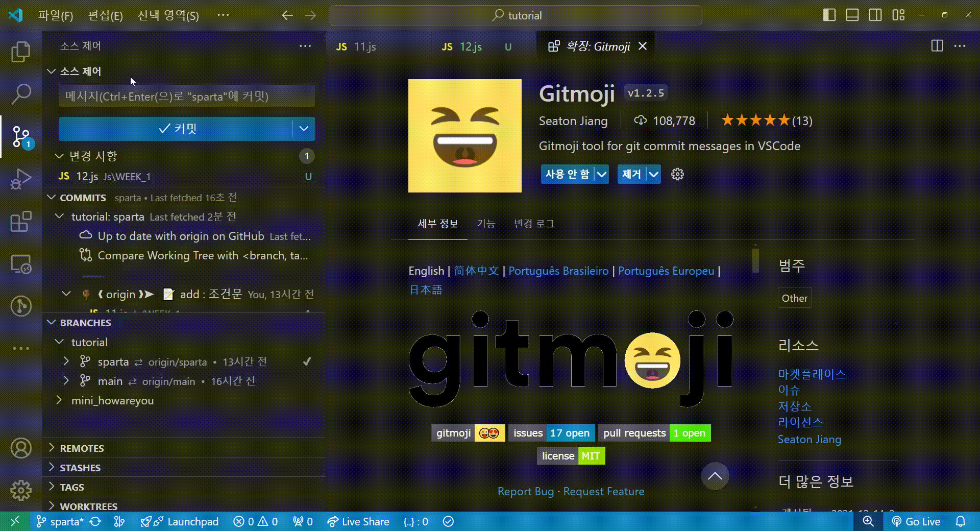Open the Explorer sidebar icon
This screenshot has width=980, height=531.
(20, 51)
